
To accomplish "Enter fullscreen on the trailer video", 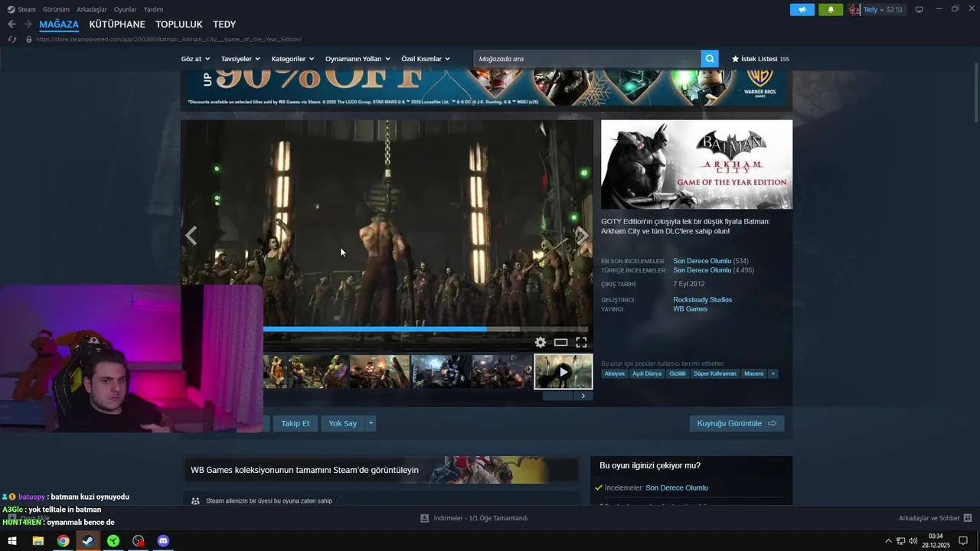I will pos(581,342).
